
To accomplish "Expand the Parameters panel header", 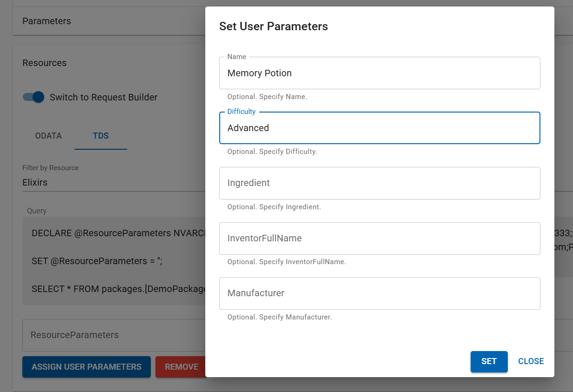I will [47, 21].
